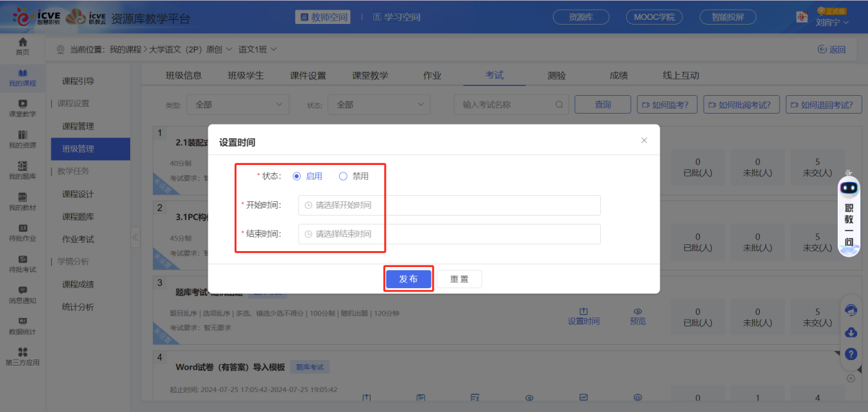Open 待批作业 from the sidebar
This screenshot has height=412, width=868.
(x=21, y=235)
